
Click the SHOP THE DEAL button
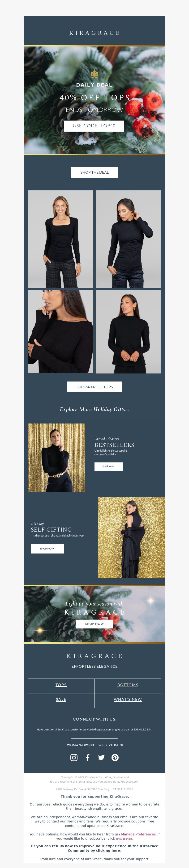(x=94, y=172)
